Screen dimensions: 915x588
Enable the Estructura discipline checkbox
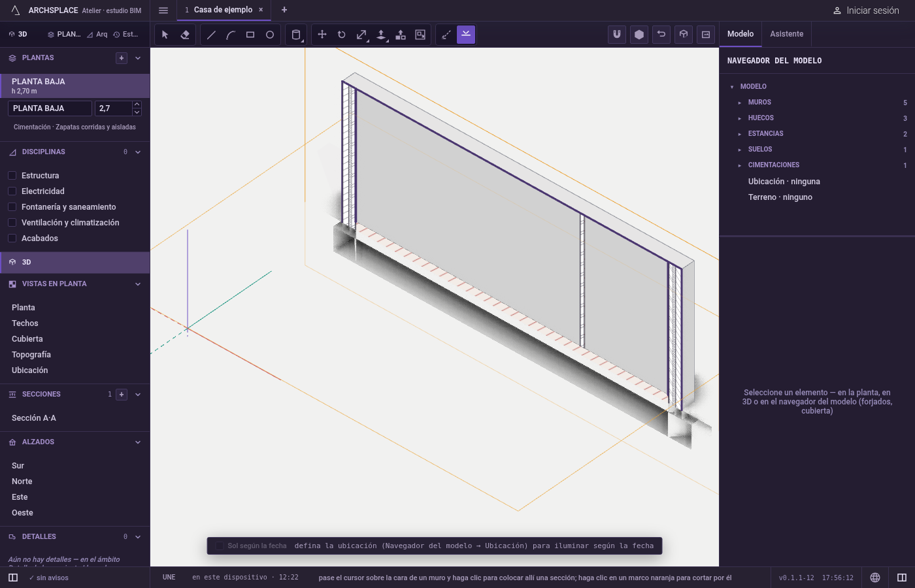tap(12, 176)
